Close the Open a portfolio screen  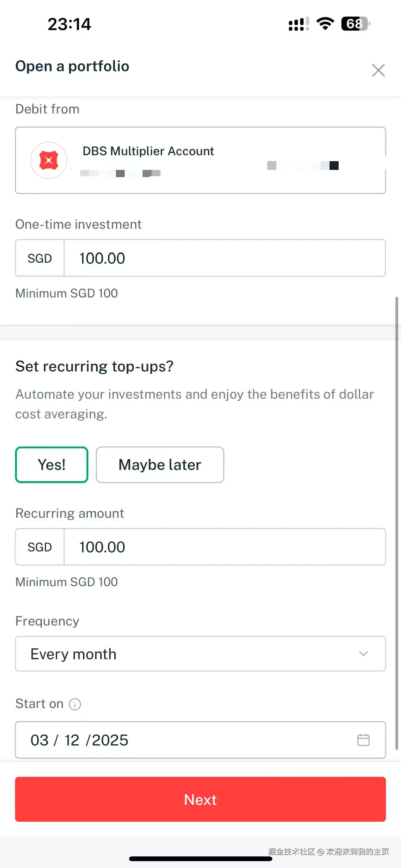[x=378, y=70]
